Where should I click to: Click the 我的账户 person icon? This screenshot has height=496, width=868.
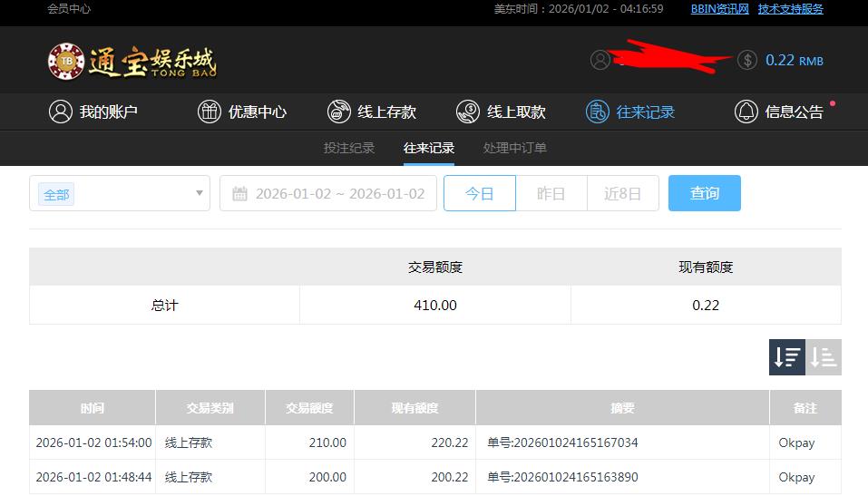pyautogui.click(x=61, y=112)
